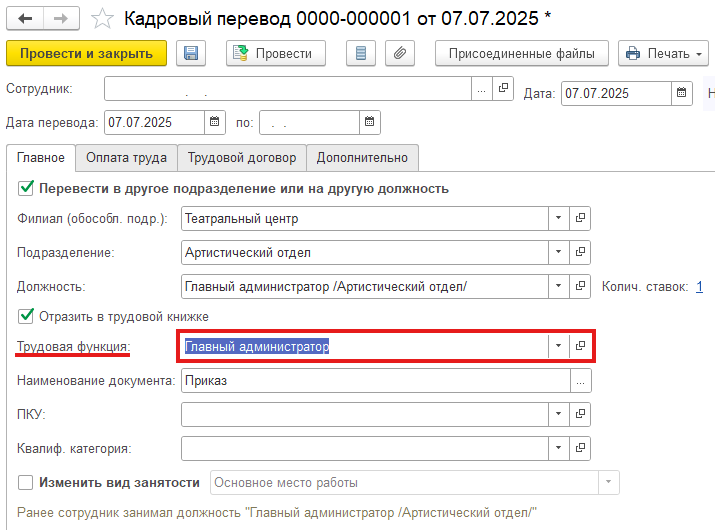Click the Трудовая функция field 'Главный администратор'
715x530 pixels.
click(x=365, y=346)
